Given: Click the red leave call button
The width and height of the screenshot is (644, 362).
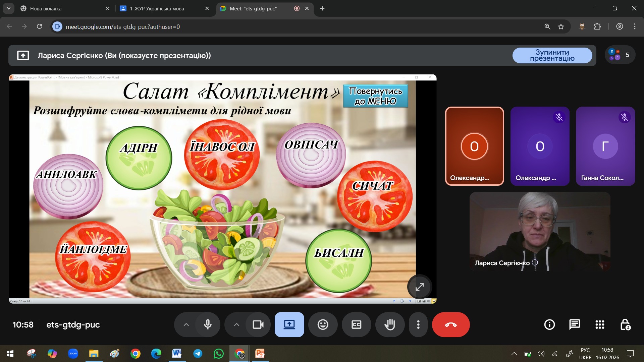Looking at the screenshot, I should pyautogui.click(x=451, y=324).
